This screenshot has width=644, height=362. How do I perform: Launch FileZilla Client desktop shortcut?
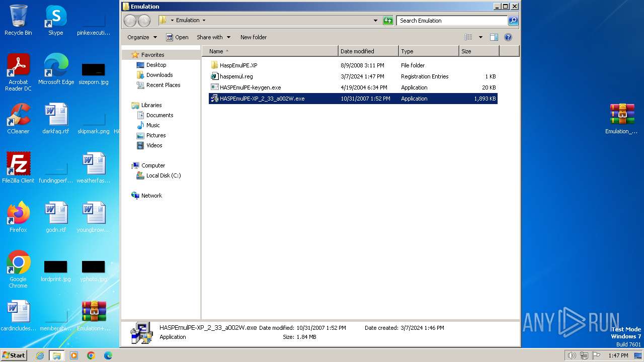click(18, 168)
